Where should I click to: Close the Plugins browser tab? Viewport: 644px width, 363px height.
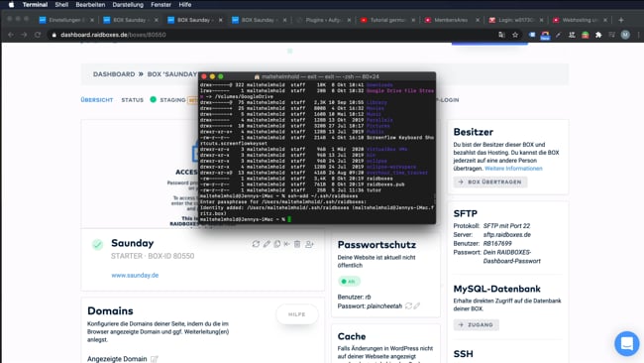349,20
